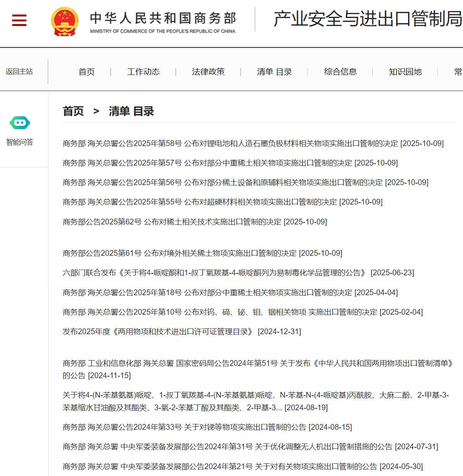Image resolution: width=463 pixels, height=476 pixels.
Task: Open the 综合信息 navigation item
Action: (x=340, y=72)
